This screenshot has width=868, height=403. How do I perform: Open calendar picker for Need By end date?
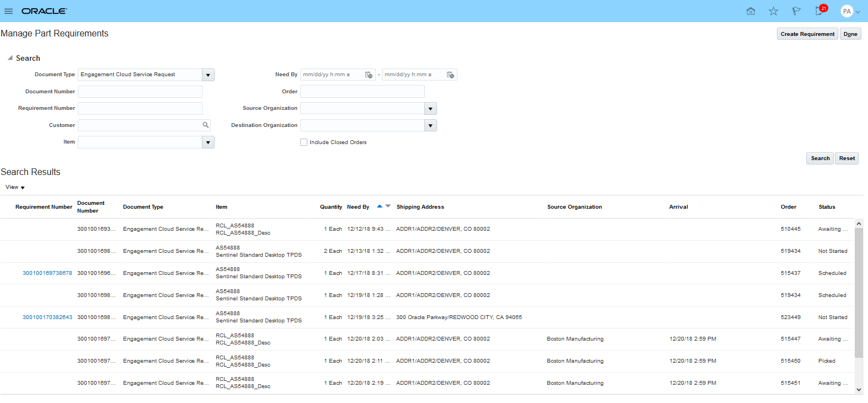(450, 75)
